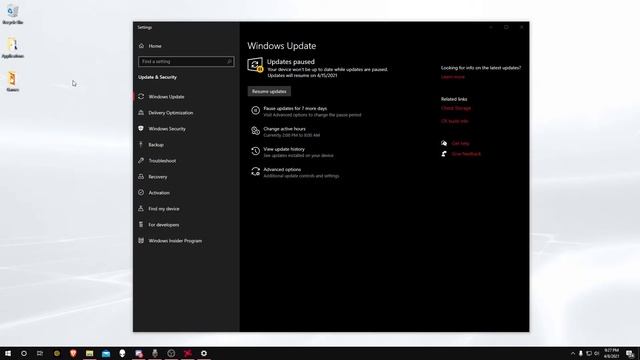
Task: Click the taskbar clock and date
Action: click(x=611, y=353)
